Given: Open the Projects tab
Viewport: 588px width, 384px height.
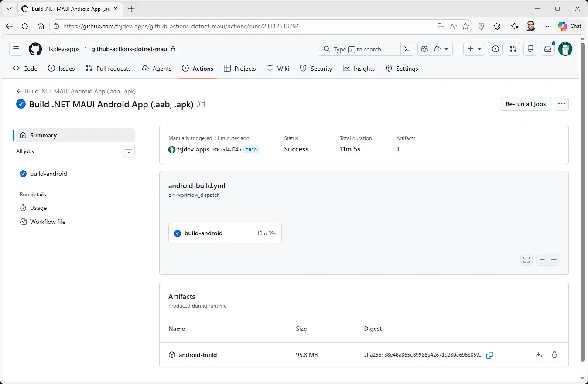Looking at the screenshot, I should 239,69.
